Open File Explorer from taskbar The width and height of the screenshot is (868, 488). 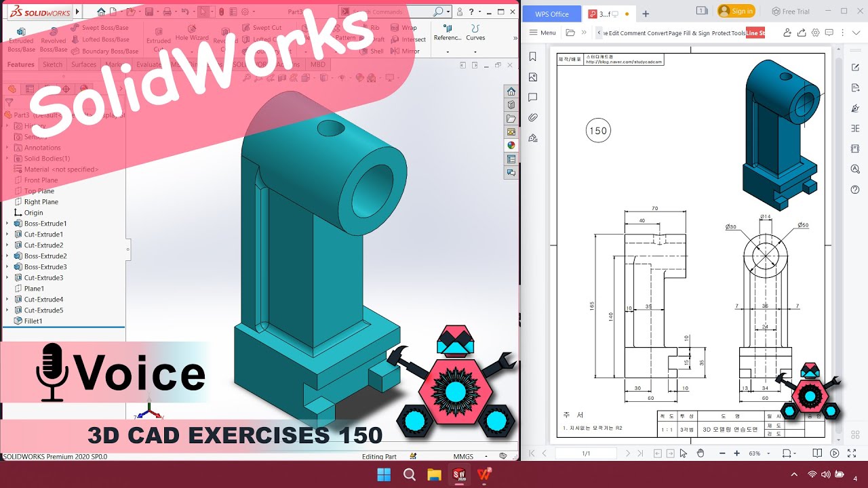click(x=434, y=474)
